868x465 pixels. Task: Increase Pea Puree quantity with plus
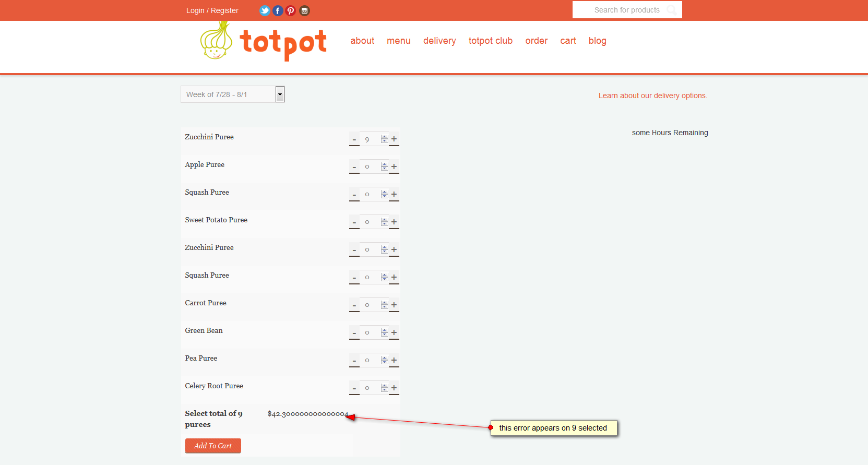pos(394,361)
